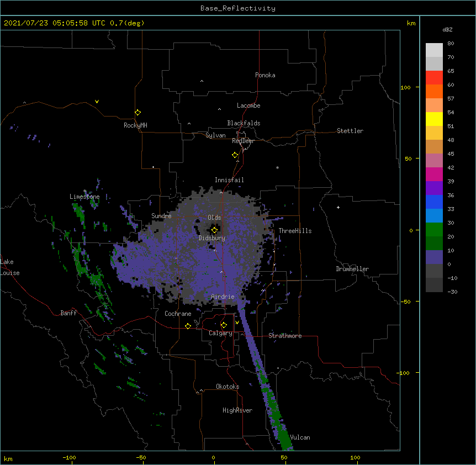This screenshot has height=465, width=476.
Task: Click the Didsbury town label
Action: (x=212, y=238)
